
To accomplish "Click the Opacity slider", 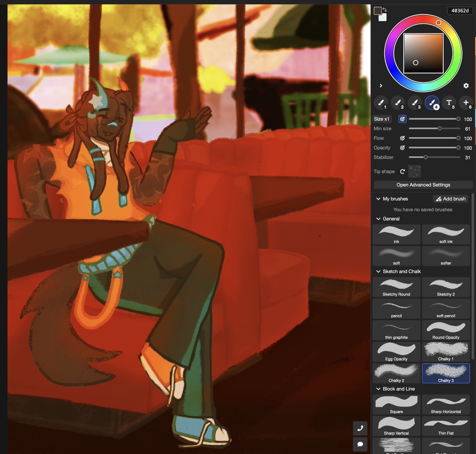I will coord(434,148).
